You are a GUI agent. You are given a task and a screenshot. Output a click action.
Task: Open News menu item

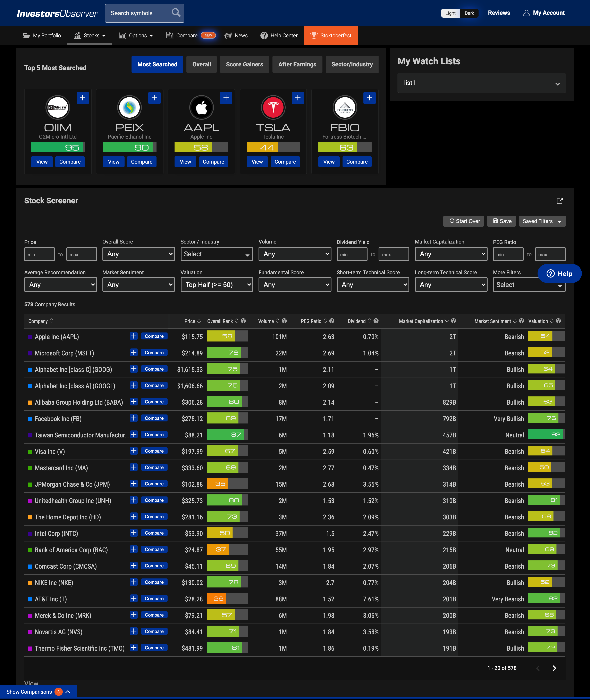pos(236,35)
